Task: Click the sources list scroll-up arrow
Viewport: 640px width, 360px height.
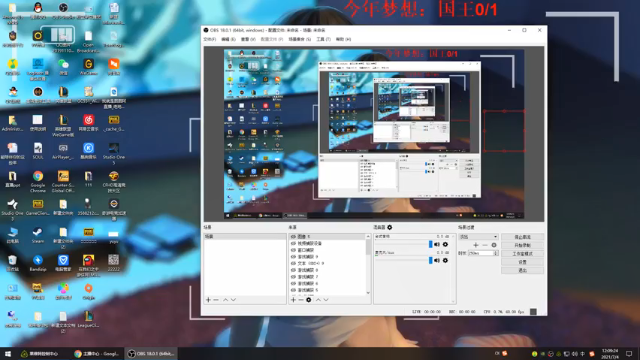Action: [368, 237]
